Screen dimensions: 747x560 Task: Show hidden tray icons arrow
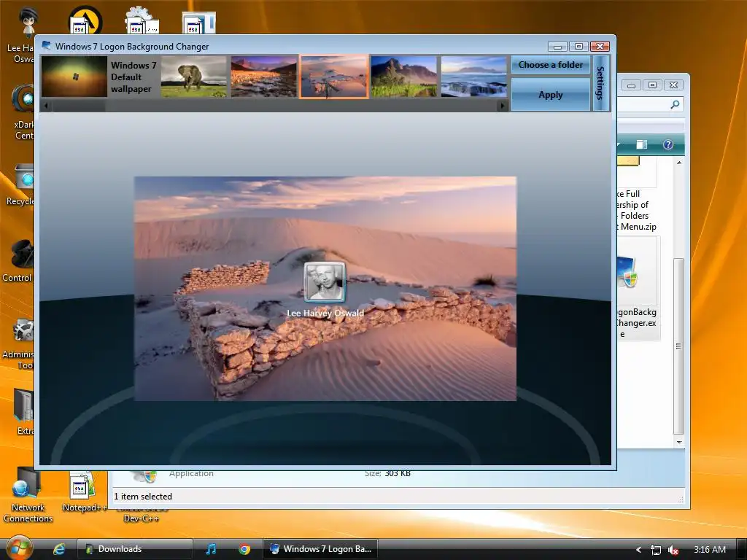pos(638,550)
